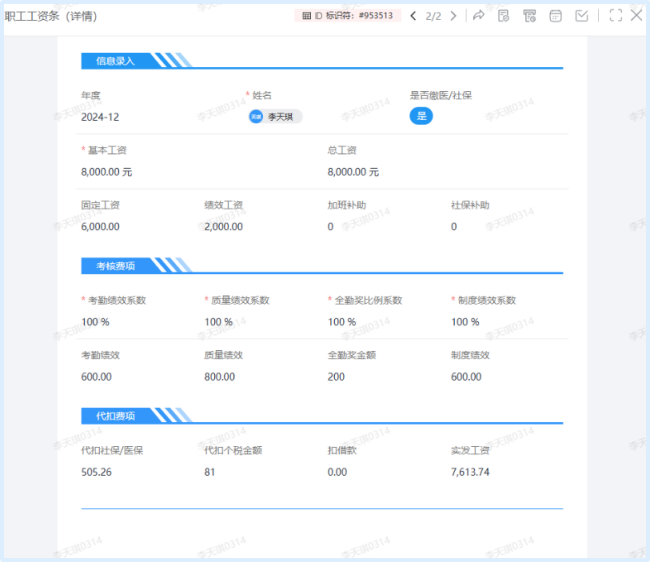The image size is (651, 563).
Task: Click the 信息录入 section header
Action: (115, 61)
